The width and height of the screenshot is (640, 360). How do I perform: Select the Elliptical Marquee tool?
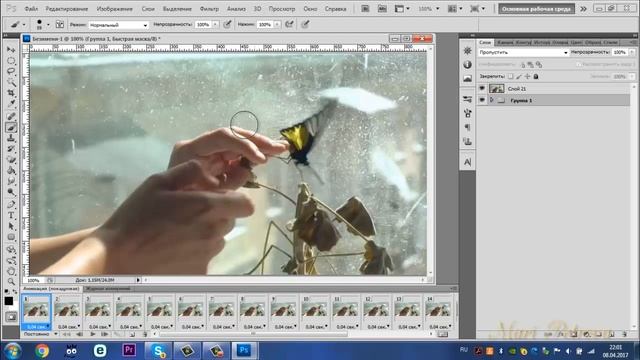[x=11, y=60]
